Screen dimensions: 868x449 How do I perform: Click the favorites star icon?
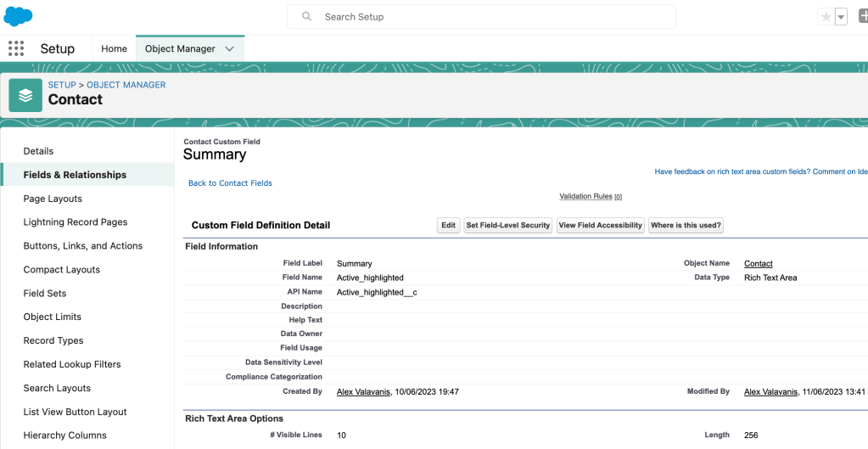(x=826, y=17)
